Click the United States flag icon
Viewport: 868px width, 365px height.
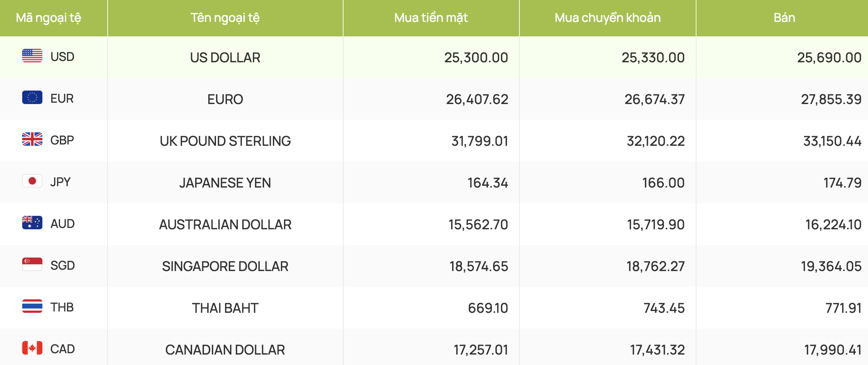point(32,56)
